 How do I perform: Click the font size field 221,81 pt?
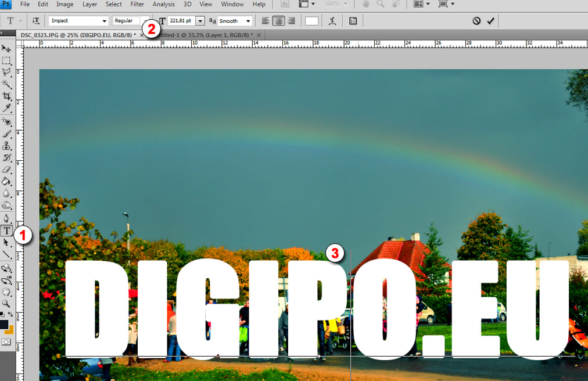(181, 21)
